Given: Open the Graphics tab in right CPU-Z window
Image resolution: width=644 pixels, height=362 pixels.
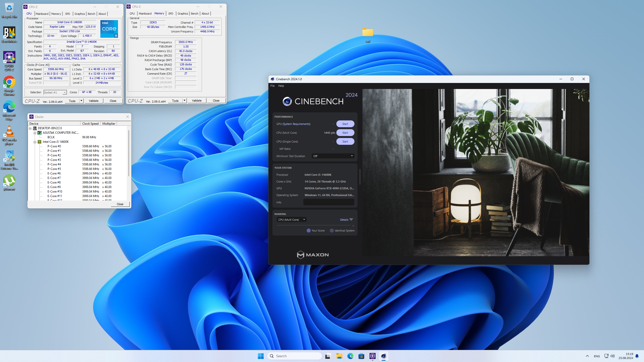Looking at the screenshot, I should pyautogui.click(x=183, y=14).
